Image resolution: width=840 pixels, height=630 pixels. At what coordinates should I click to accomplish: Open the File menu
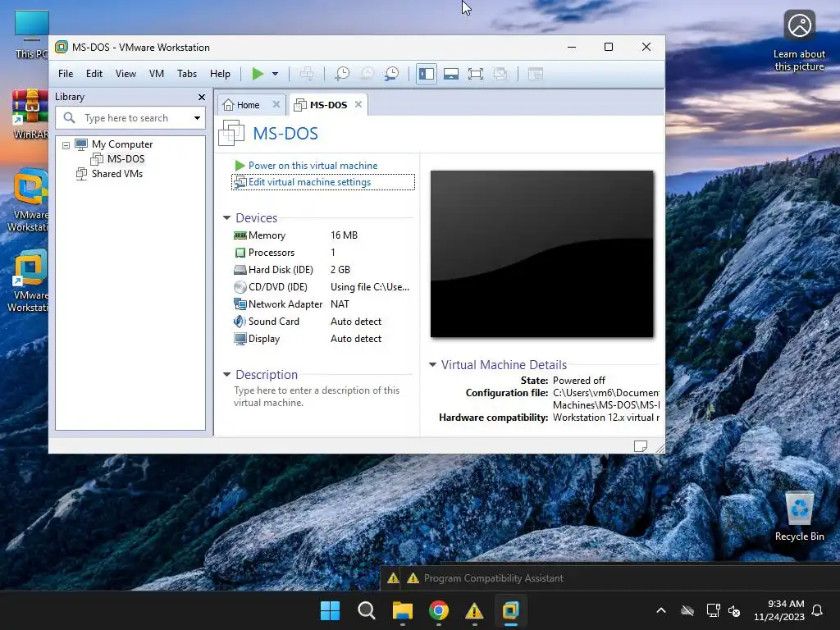point(66,74)
